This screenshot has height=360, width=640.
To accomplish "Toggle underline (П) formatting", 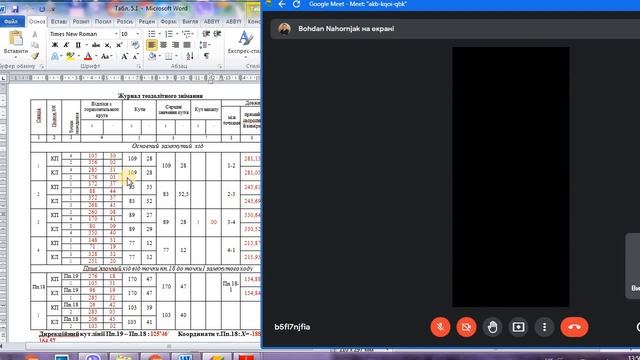I will pos(78,45).
